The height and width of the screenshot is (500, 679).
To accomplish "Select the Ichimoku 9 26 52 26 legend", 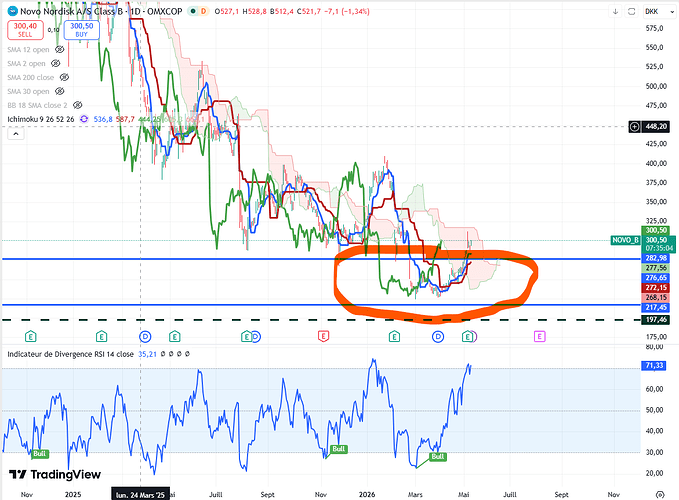I will [x=41, y=119].
